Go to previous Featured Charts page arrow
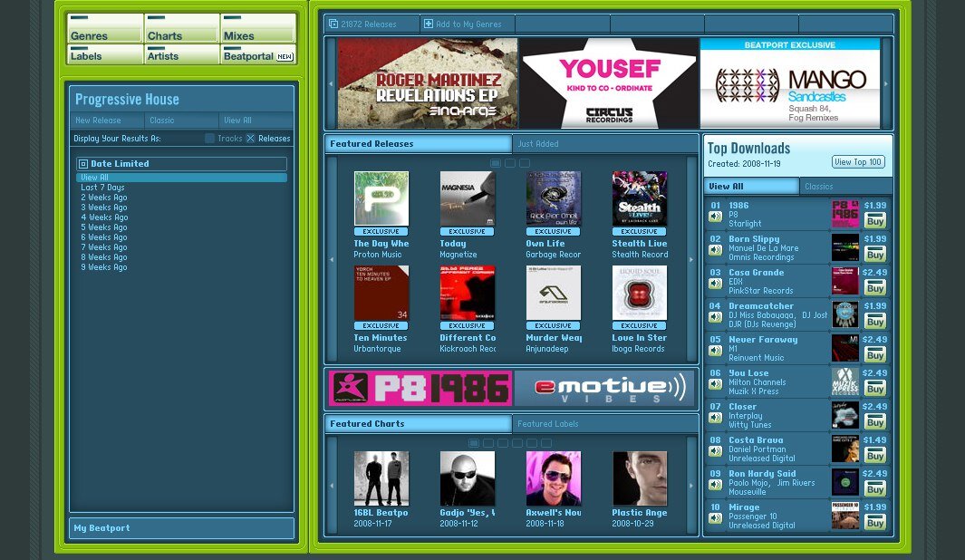965x560 pixels. [331, 486]
